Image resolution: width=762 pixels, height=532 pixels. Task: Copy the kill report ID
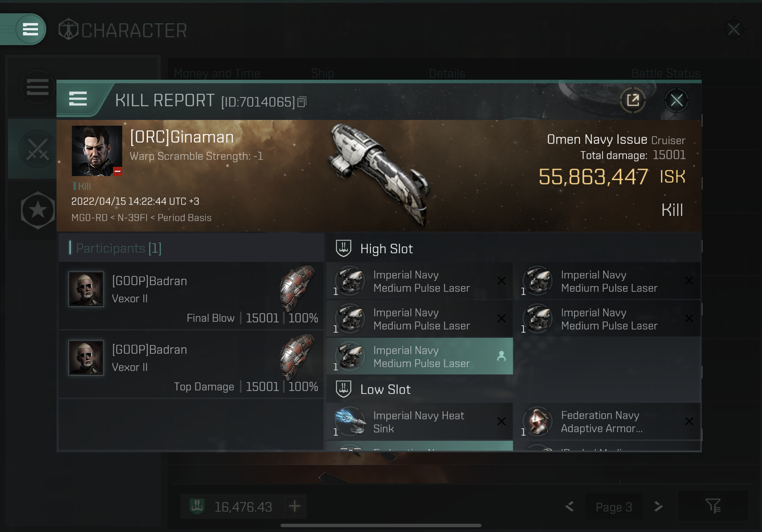[x=302, y=102]
